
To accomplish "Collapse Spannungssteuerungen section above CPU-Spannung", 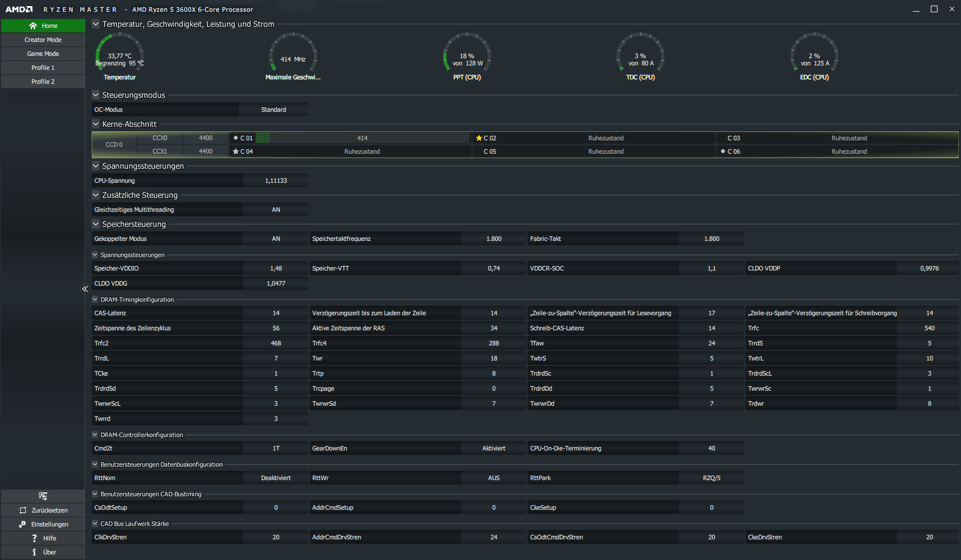I will click(x=96, y=166).
